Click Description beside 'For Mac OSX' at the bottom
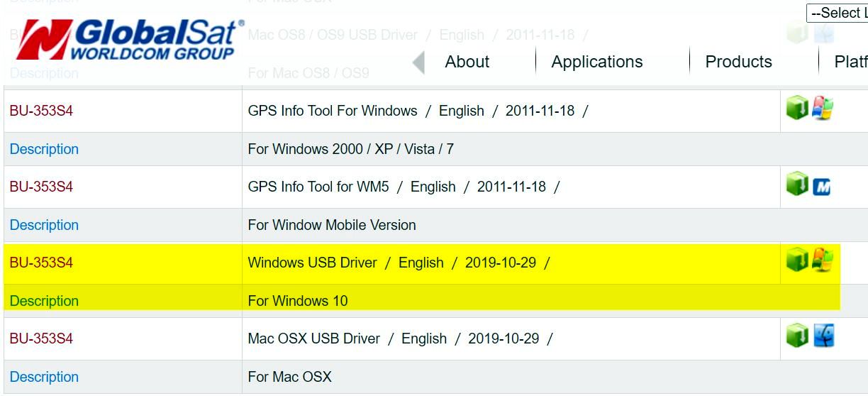This screenshot has width=868, height=396. click(44, 377)
